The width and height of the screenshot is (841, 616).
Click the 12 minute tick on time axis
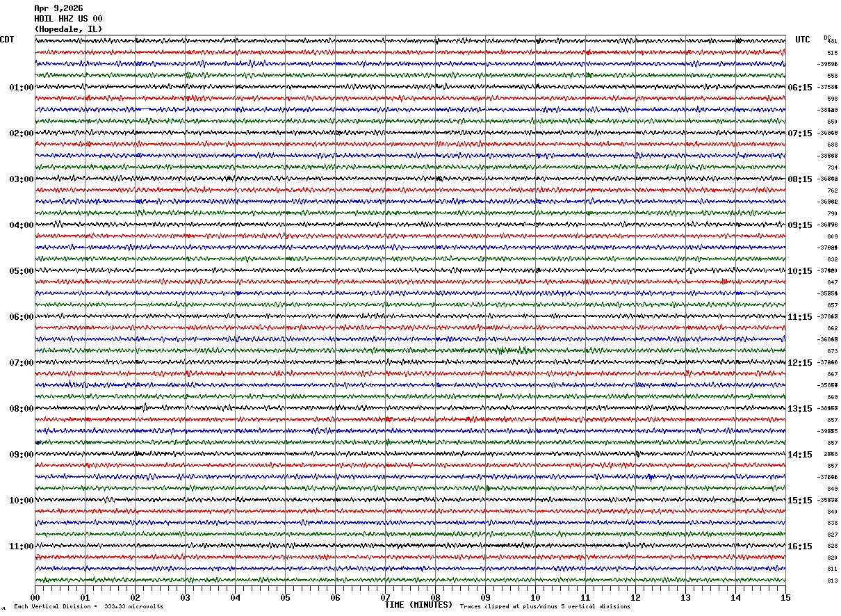[x=635, y=597]
